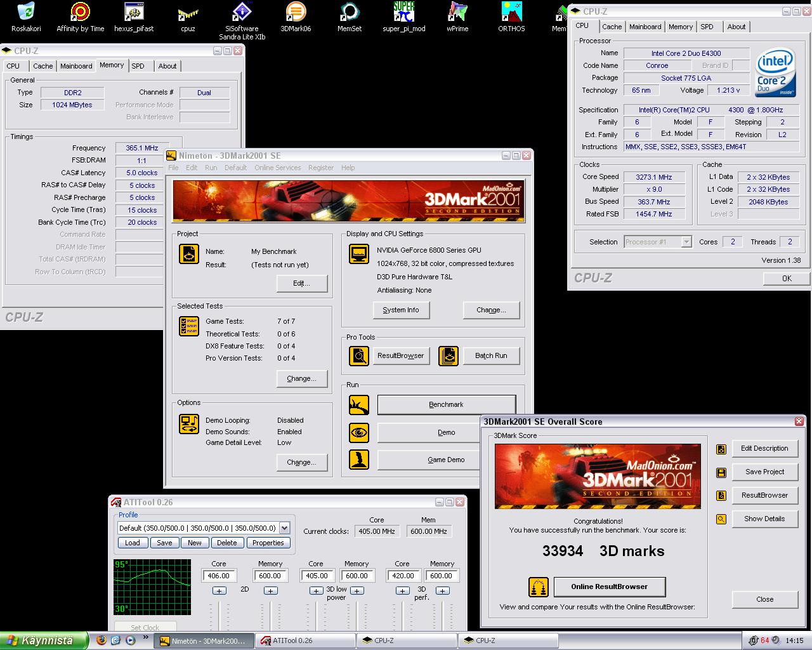Click the Selected Tests checklist icon
This screenshot has height=650, width=812.
point(189,326)
